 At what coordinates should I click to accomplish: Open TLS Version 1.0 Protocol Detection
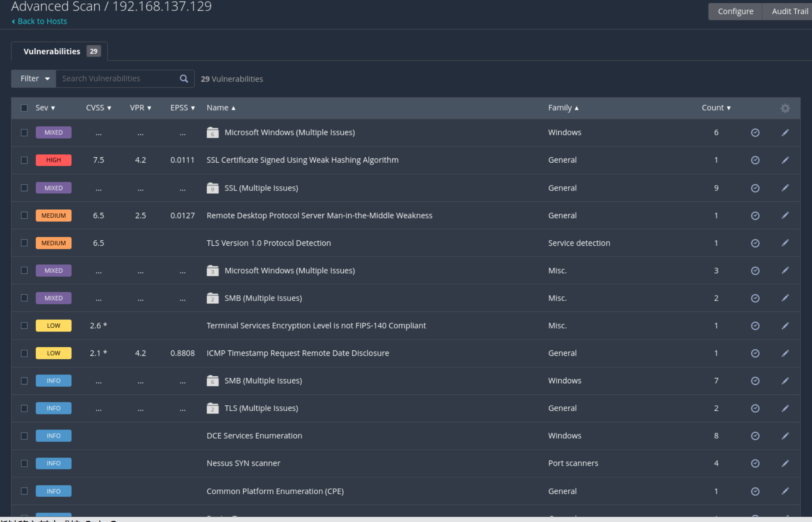[x=269, y=243]
